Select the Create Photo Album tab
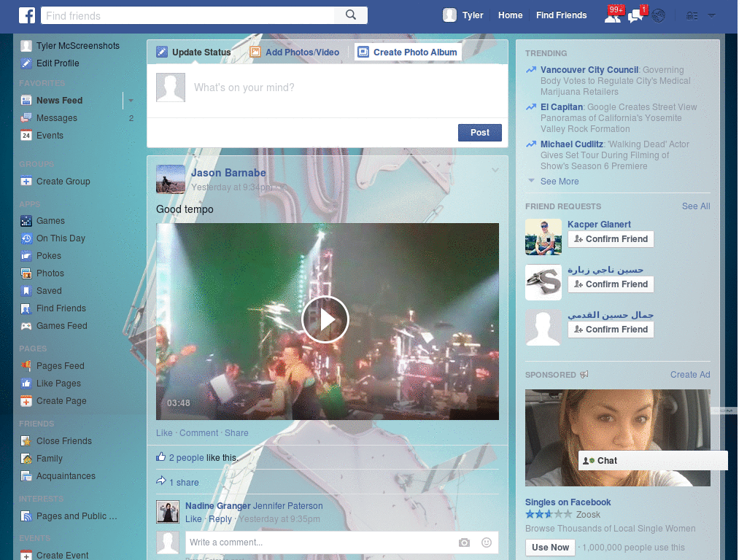Image resolution: width=747 pixels, height=560 pixels. point(408,52)
